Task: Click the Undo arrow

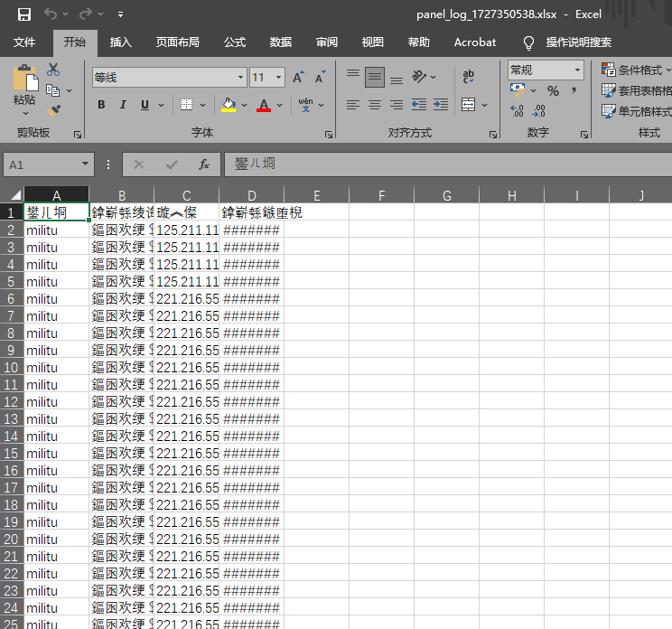Action: (51, 14)
